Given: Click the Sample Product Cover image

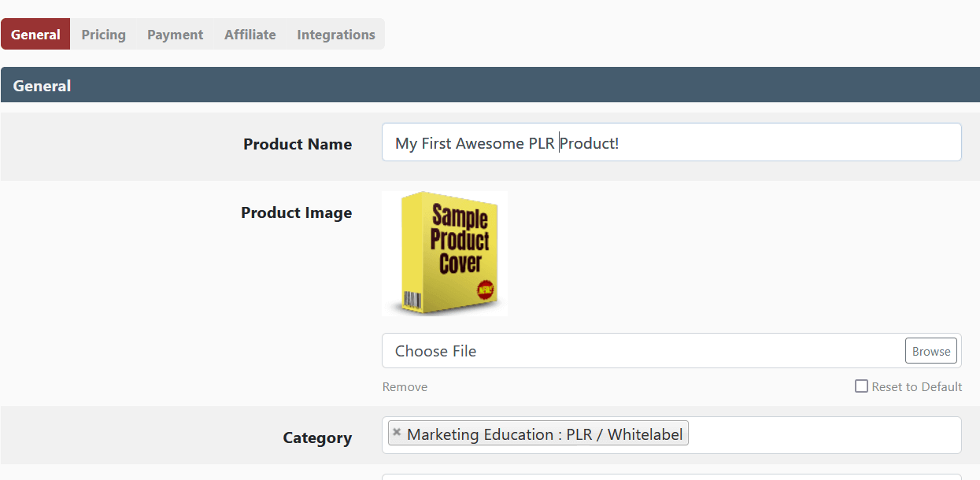Looking at the screenshot, I should tap(445, 253).
